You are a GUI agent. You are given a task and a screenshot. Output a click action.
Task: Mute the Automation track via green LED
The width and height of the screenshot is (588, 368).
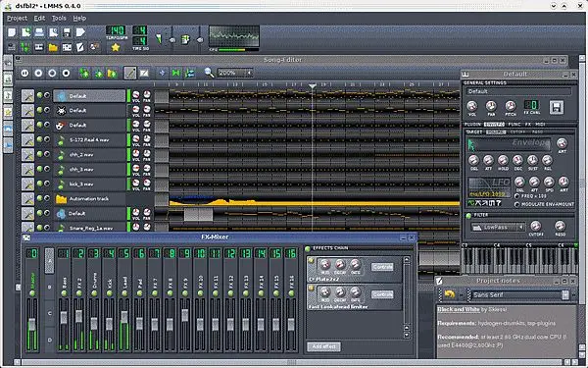(39, 198)
